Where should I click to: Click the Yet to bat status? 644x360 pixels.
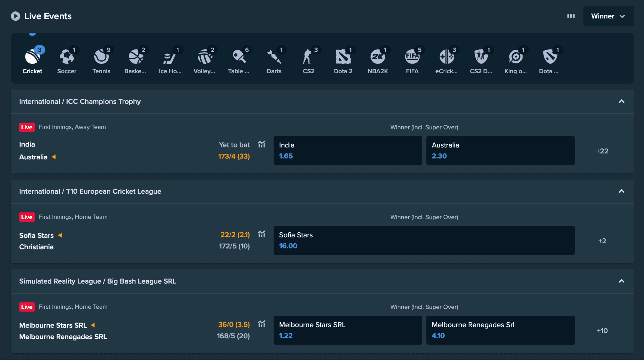coord(234,145)
